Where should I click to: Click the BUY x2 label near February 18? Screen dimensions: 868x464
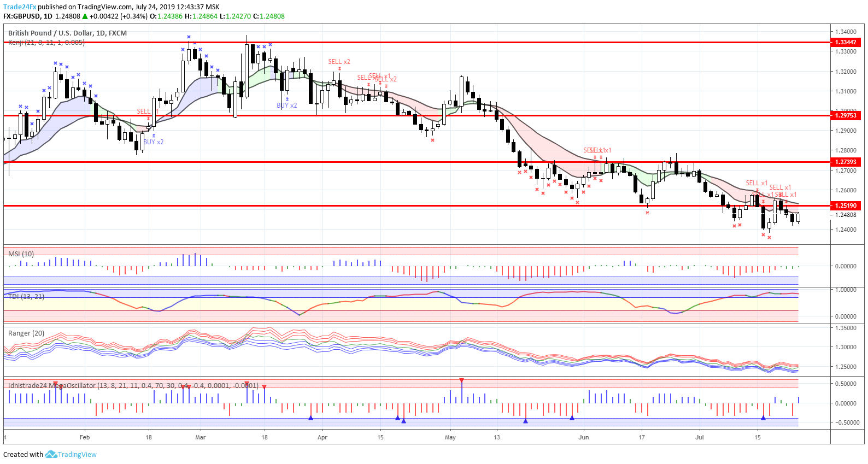click(x=154, y=142)
